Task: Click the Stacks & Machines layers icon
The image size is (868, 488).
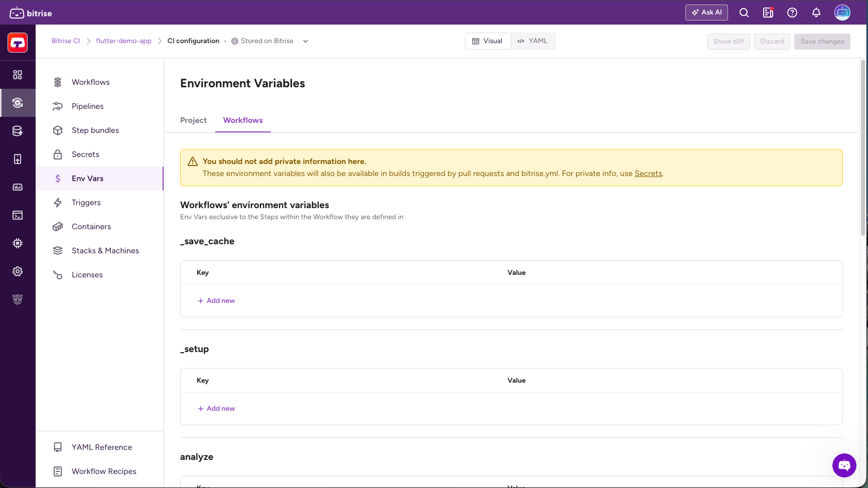Action: [58, 251]
